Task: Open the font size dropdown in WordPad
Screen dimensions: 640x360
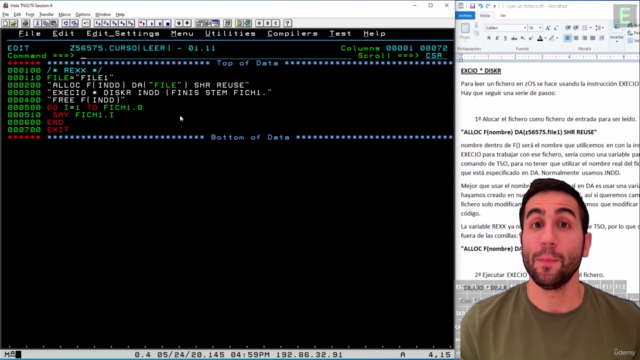Action: pyautogui.click(x=540, y=28)
